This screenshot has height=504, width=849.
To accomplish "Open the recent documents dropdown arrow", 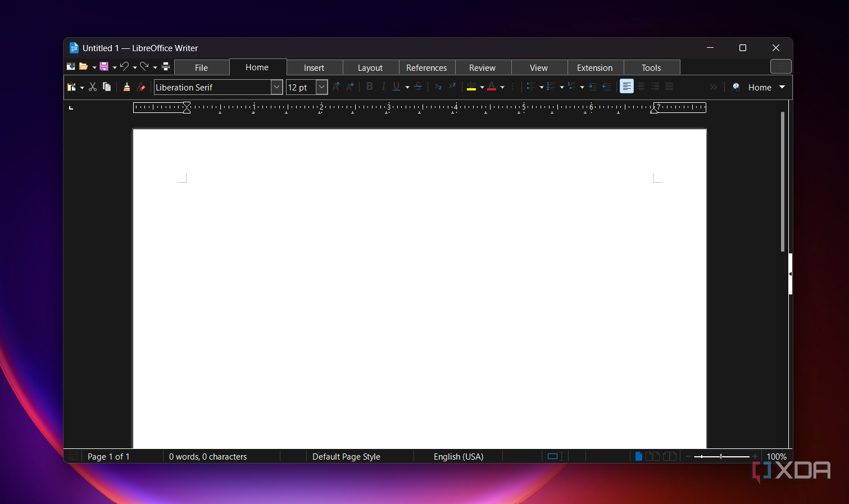I will tap(94, 67).
